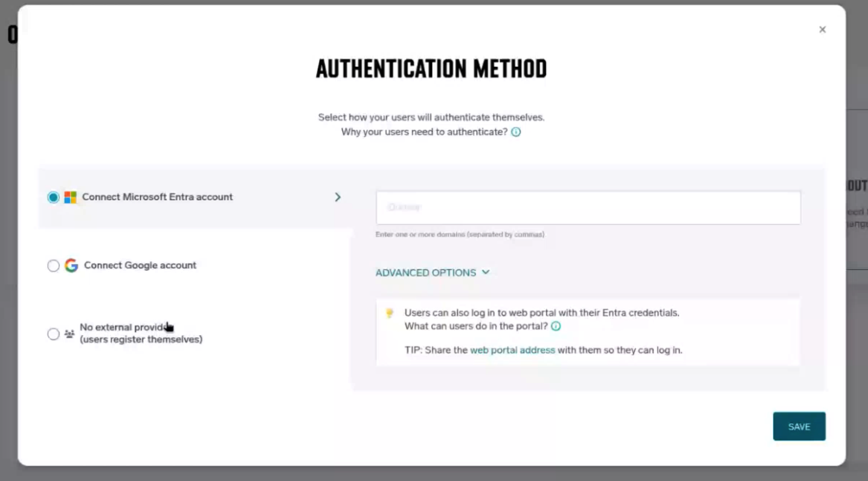Pick the users register themselves option text
The width and height of the screenshot is (868, 481).
141,340
